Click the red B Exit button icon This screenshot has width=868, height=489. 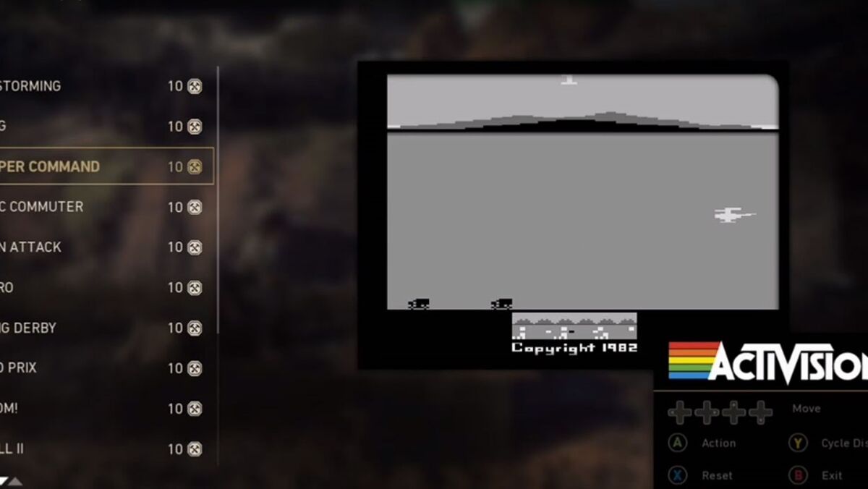[798, 475]
